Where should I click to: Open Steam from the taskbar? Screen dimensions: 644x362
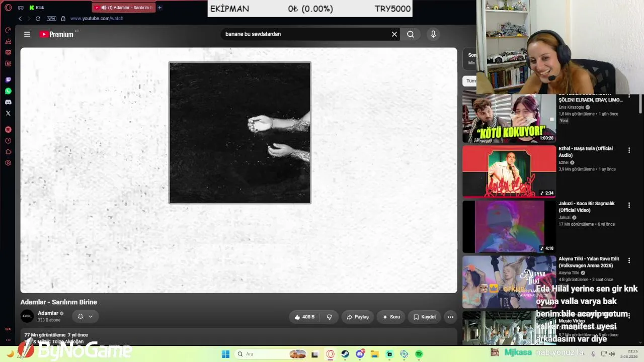(x=345, y=354)
